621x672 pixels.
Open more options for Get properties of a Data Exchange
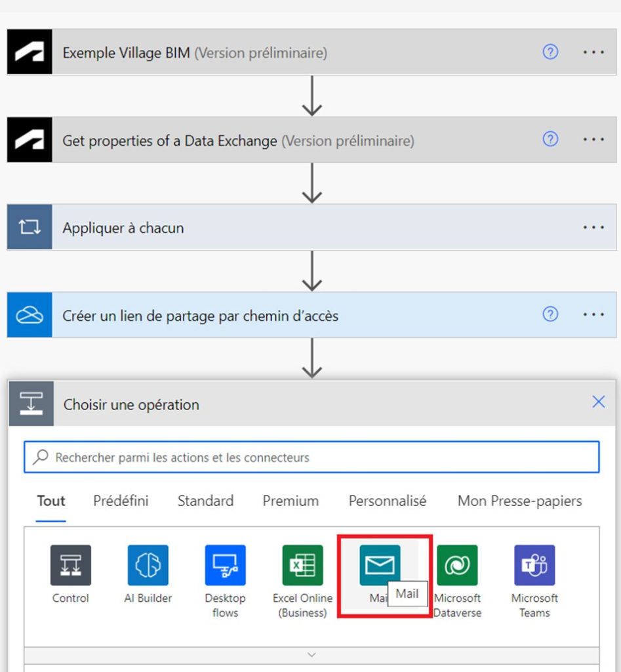coord(593,139)
